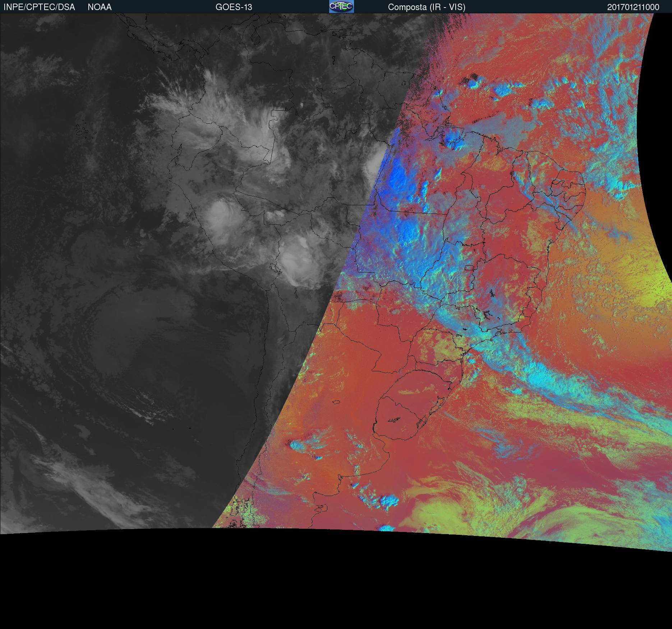Click the CPTEC logo in the header
672x629 pixels.
coord(341,6)
